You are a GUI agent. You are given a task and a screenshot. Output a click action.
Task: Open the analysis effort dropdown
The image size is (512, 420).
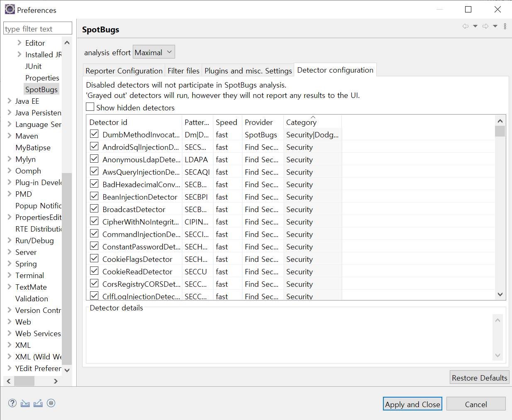point(154,52)
